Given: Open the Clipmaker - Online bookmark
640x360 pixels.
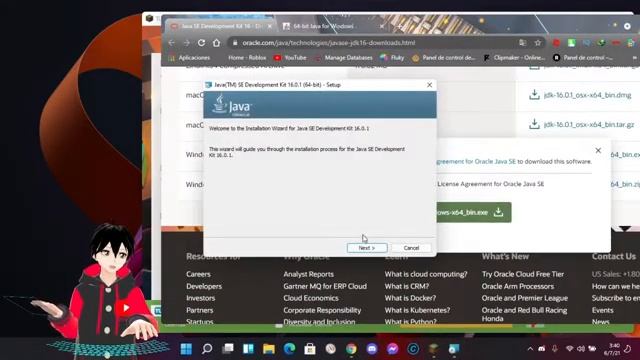Looking at the screenshot, I should [x=514, y=58].
